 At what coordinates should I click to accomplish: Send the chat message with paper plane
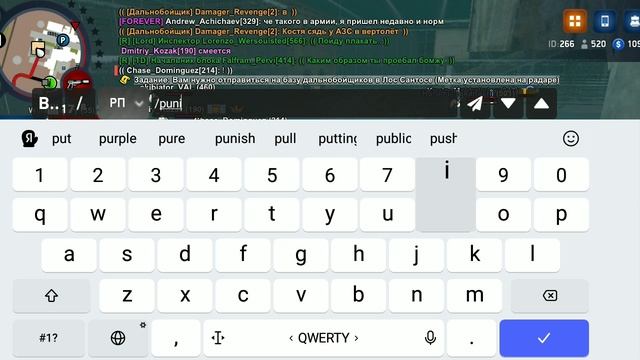[475, 104]
